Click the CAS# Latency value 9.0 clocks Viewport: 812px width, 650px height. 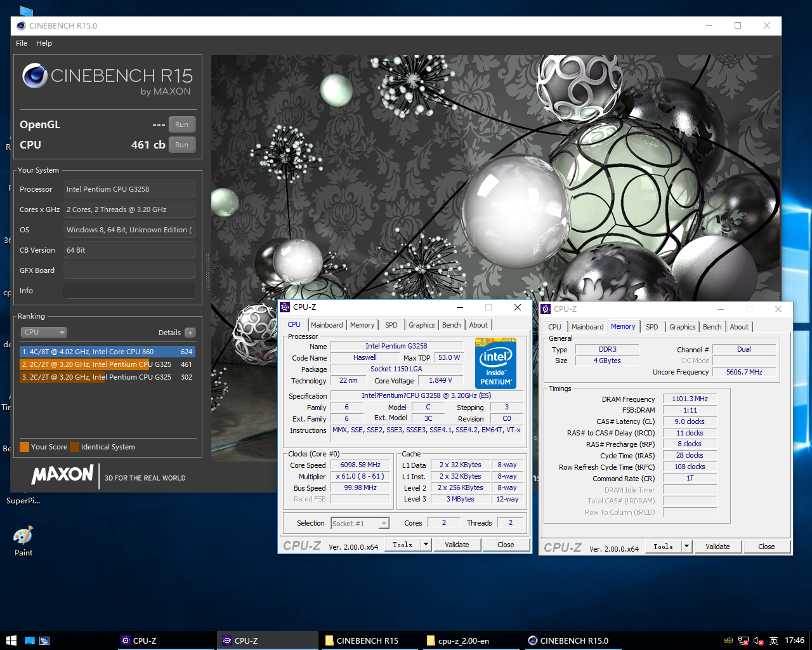click(x=690, y=421)
